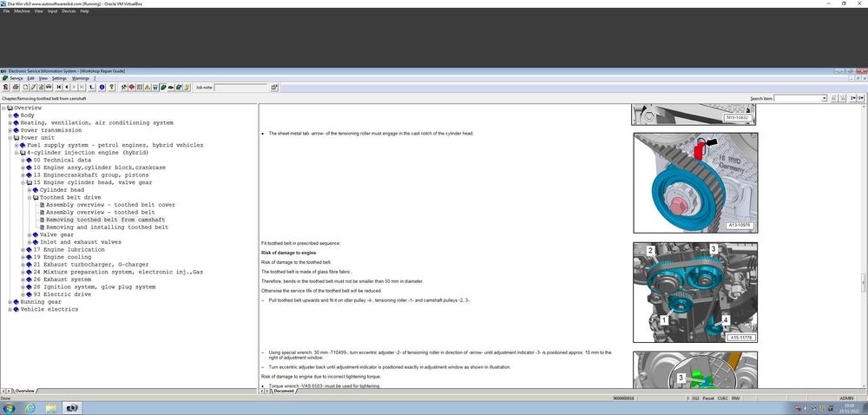Viewport: 868px width, 415px height.
Task: Expand the Running gear node
Action: (10, 302)
